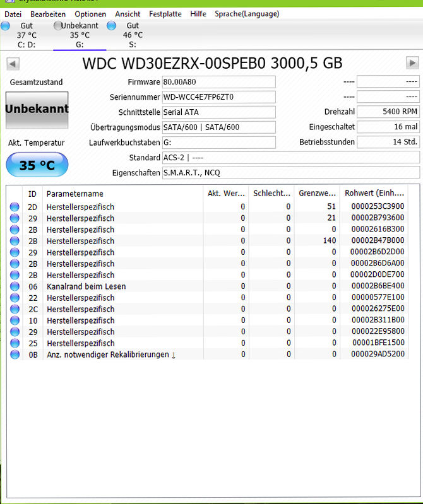Click status icon of row with Grenzwert 140
The image size is (423, 504).
click(x=15, y=241)
